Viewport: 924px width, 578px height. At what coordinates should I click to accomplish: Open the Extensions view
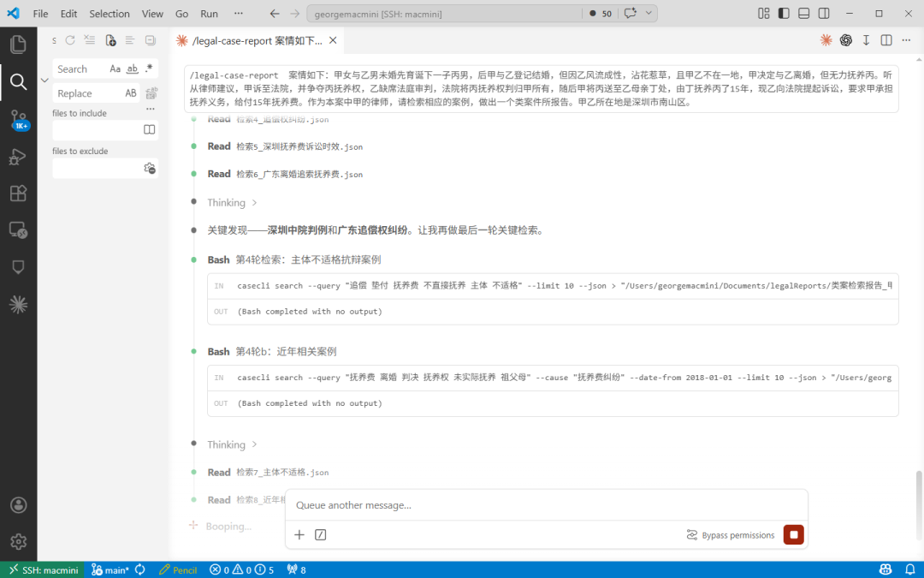[18, 194]
